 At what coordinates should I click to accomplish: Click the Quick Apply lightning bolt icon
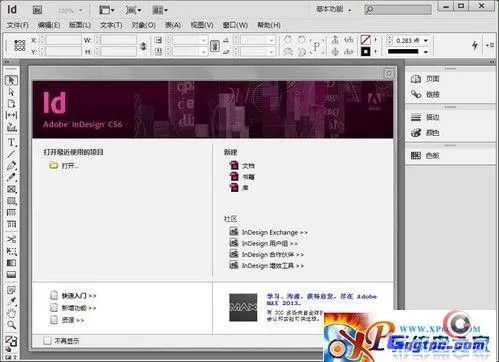(475, 45)
